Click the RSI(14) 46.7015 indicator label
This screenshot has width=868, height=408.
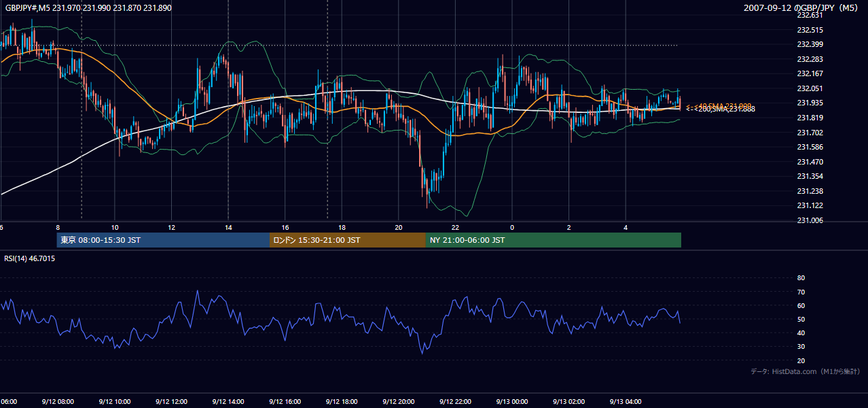pos(30,258)
